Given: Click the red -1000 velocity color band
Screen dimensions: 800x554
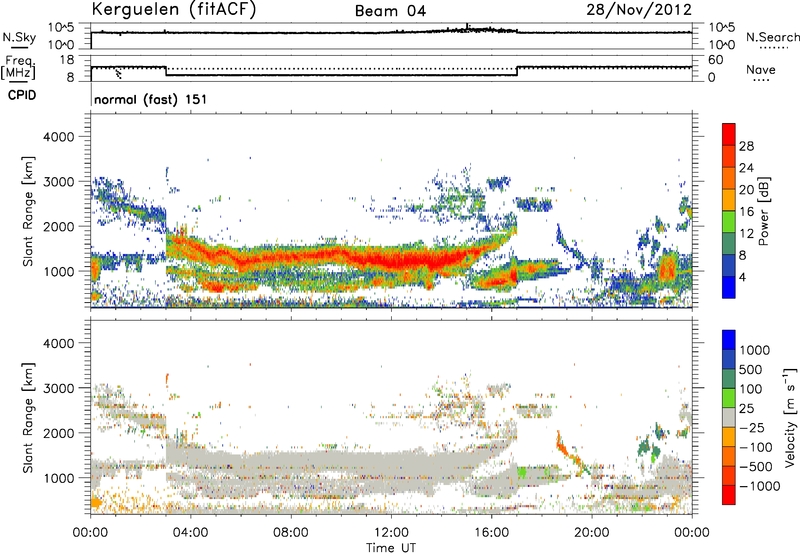Looking at the screenshot, I should [729, 495].
